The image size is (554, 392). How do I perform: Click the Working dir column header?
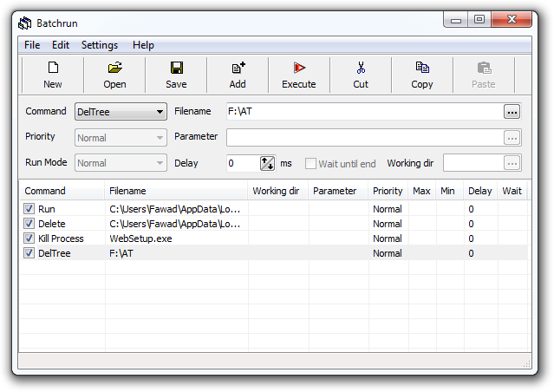click(x=278, y=191)
